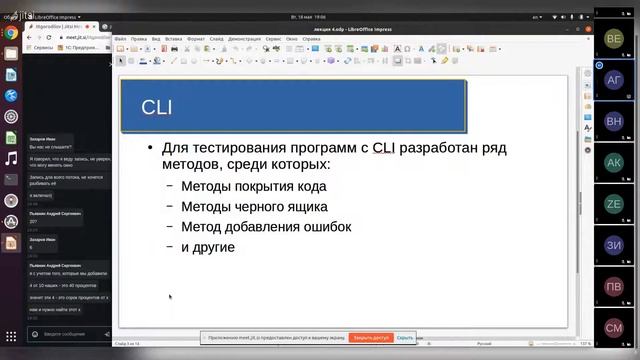Open the Вставка menu
640x360 pixels.
coord(173,39)
